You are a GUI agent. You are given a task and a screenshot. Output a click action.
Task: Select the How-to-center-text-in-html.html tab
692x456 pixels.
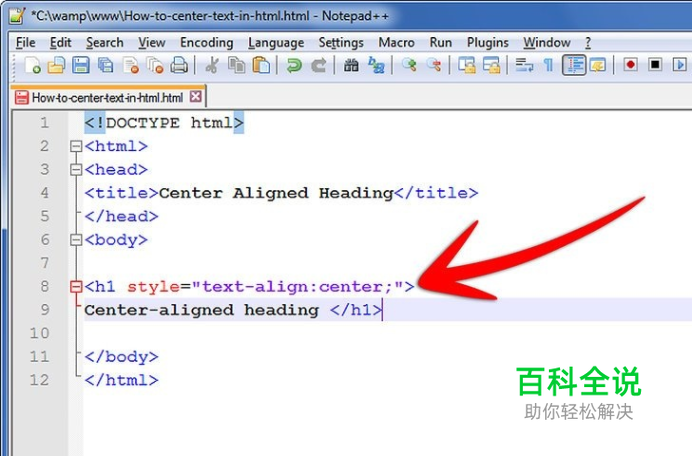107,98
